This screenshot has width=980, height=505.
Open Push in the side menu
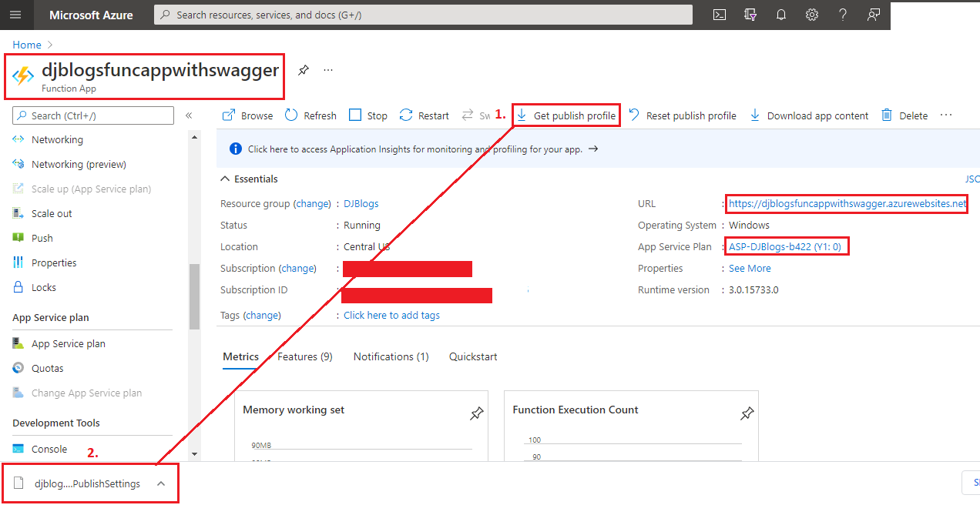42,238
